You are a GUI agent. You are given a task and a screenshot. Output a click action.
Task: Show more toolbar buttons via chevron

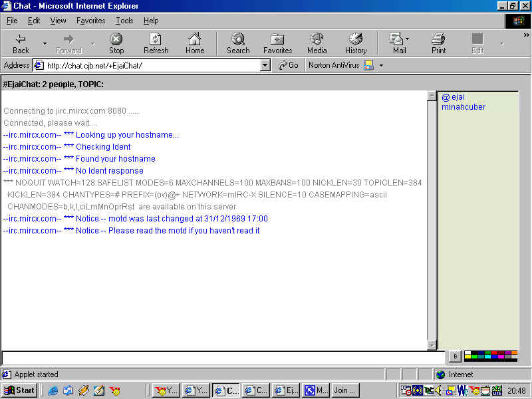pos(526,35)
